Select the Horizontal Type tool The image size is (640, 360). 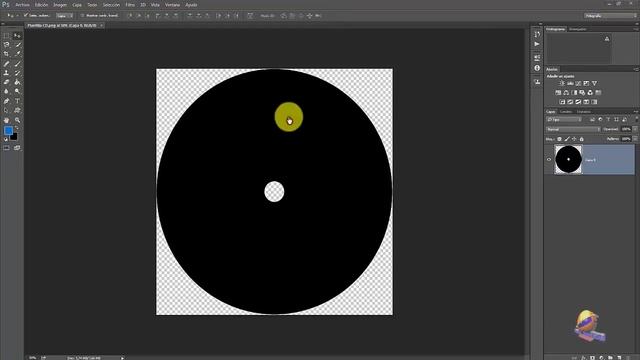[17, 101]
